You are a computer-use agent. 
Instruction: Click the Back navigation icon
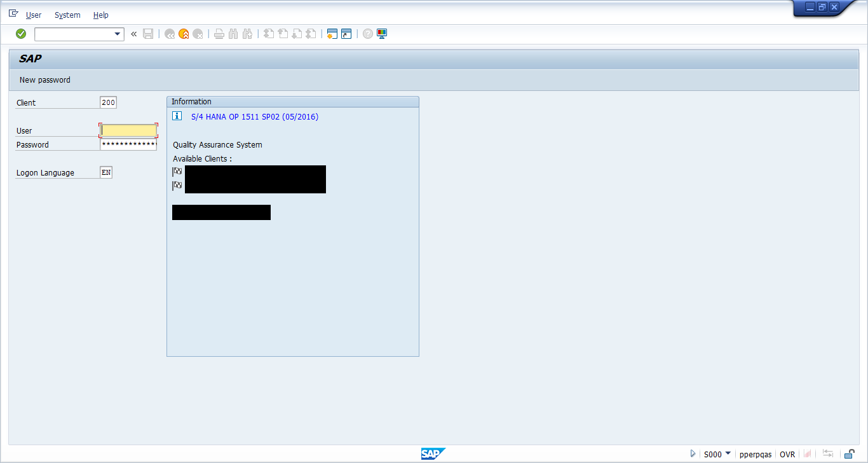click(169, 34)
